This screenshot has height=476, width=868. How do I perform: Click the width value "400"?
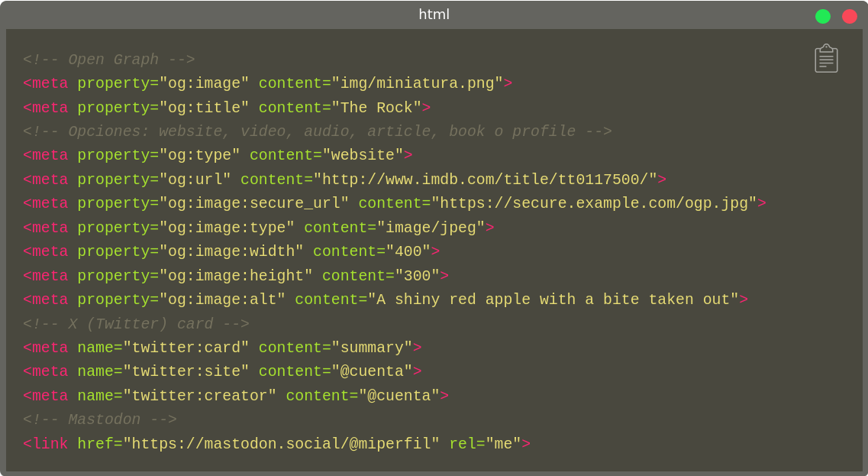click(408, 251)
